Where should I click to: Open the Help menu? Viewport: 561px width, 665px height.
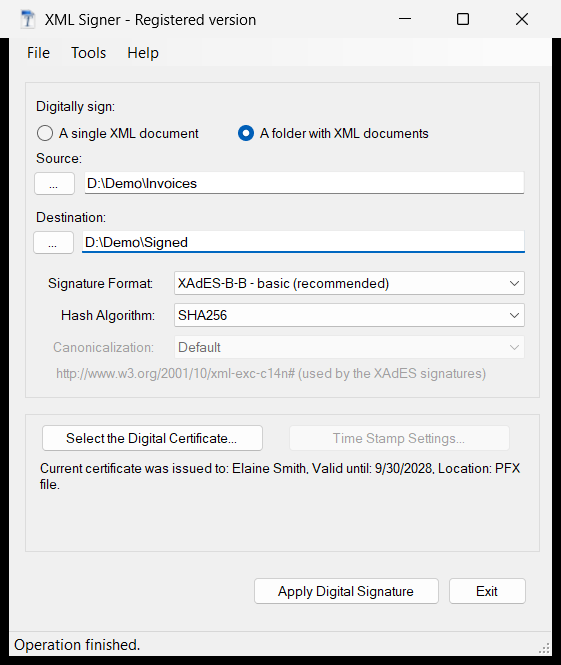(143, 53)
